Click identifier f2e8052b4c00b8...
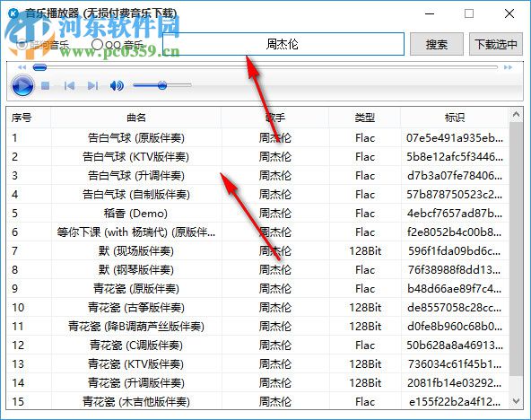The width and height of the screenshot is (531, 420). (x=455, y=232)
